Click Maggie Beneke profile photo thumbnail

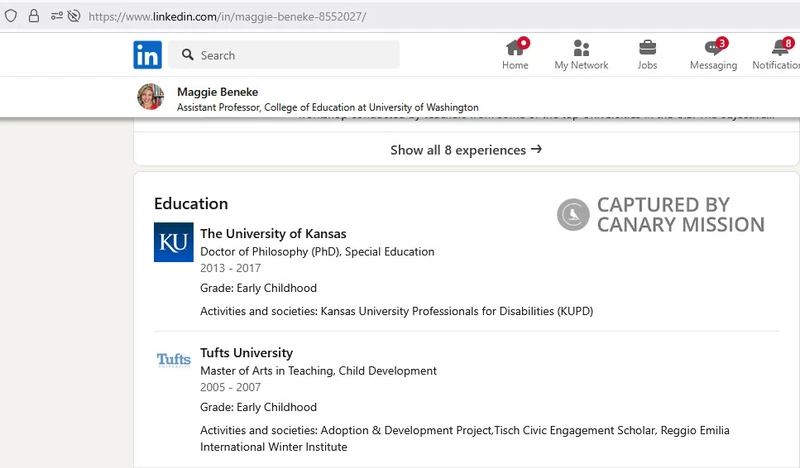click(151, 96)
